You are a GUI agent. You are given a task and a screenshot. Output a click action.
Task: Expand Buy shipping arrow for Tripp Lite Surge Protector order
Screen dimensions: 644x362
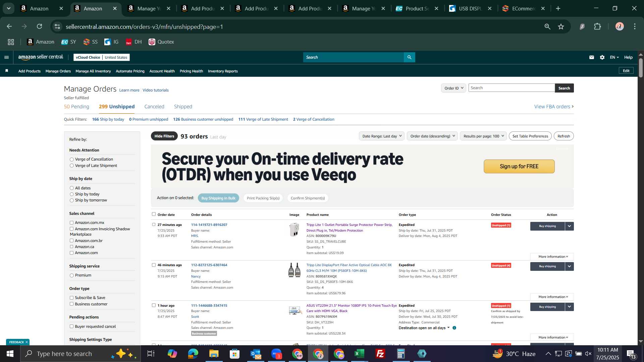[569, 226]
